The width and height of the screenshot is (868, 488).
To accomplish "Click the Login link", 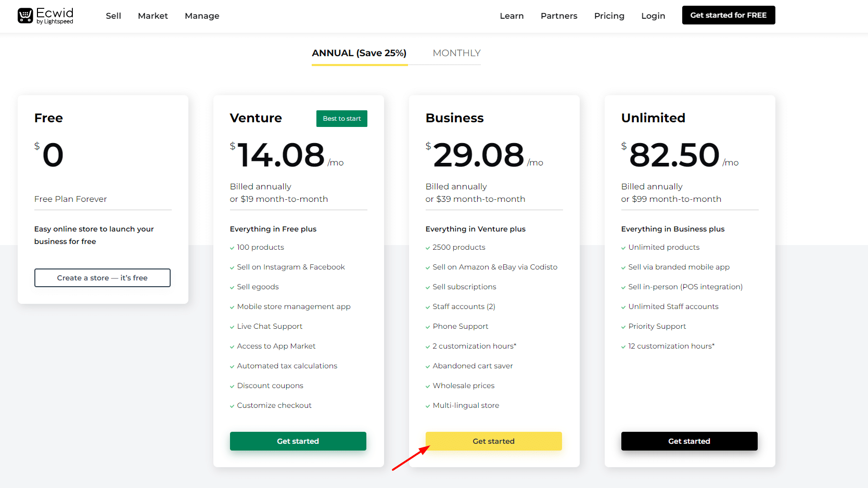I will pos(653,16).
